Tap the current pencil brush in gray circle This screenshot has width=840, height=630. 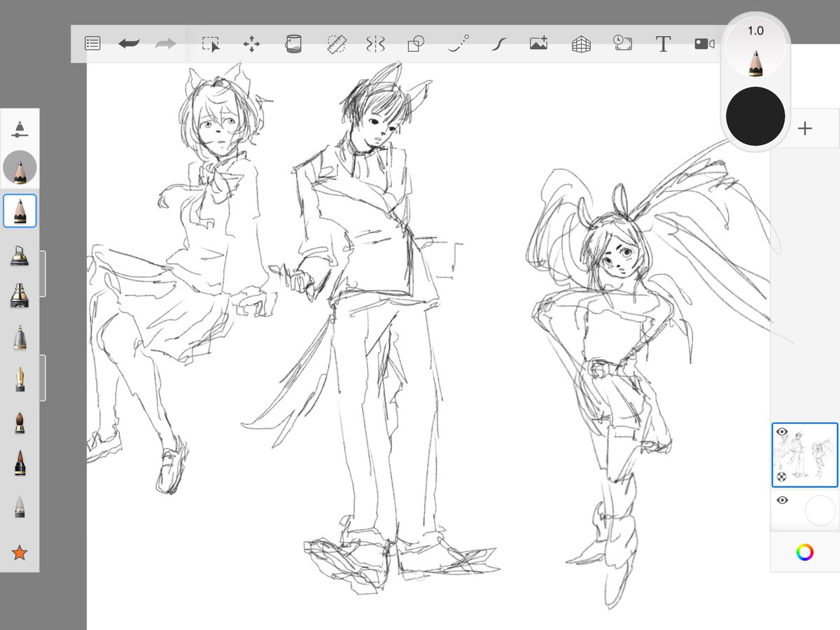coord(20,169)
